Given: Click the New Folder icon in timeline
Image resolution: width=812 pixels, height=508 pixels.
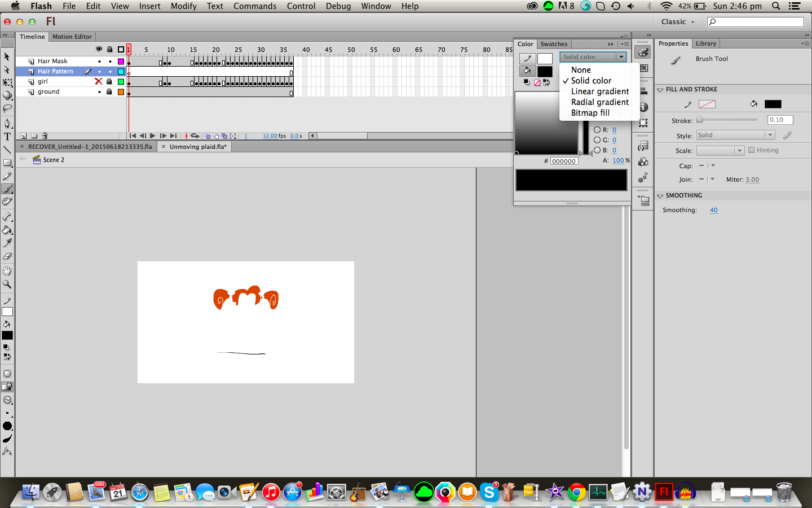Looking at the screenshot, I should click(x=34, y=136).
